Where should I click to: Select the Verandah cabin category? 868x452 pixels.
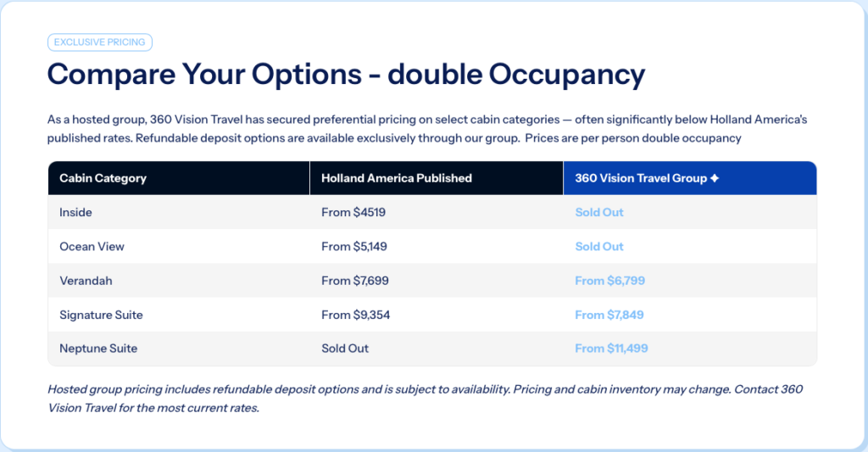[86, 281]
